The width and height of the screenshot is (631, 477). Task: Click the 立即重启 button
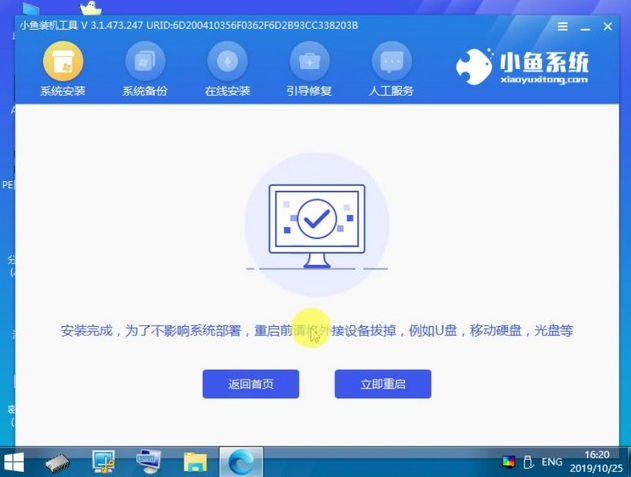pos(383,384)
